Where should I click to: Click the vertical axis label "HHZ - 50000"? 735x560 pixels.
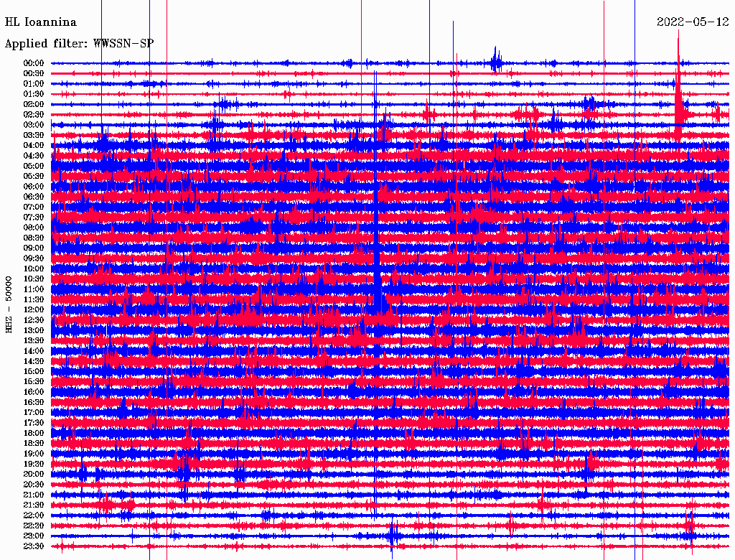click(x=9, y=305)
